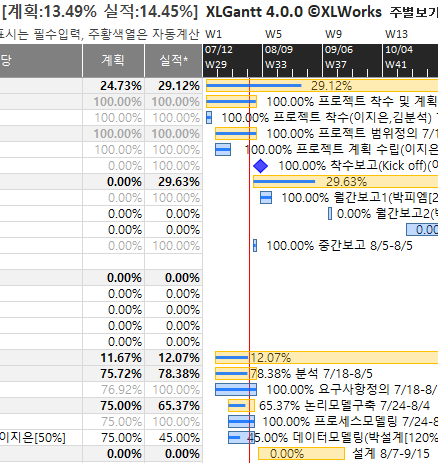Click the 78.38% 분석 7/18-8/5 label

tap(311, 374)
